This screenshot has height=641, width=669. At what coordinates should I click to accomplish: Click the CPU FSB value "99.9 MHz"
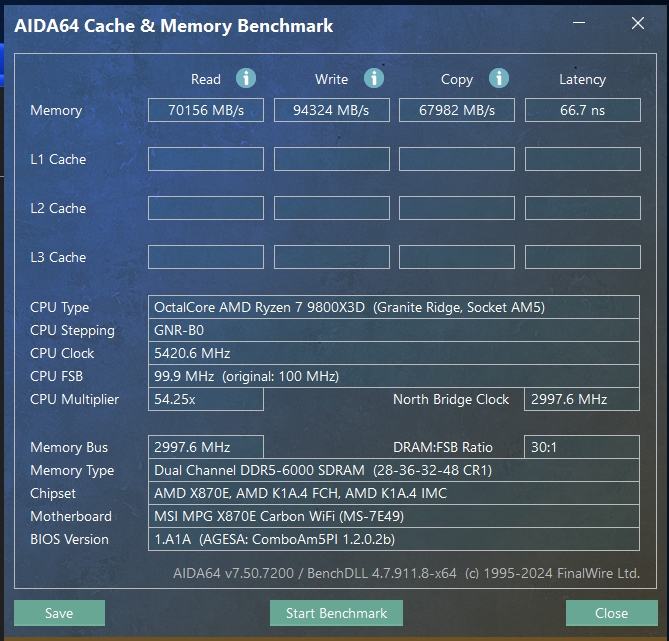(x=393, y=376)
